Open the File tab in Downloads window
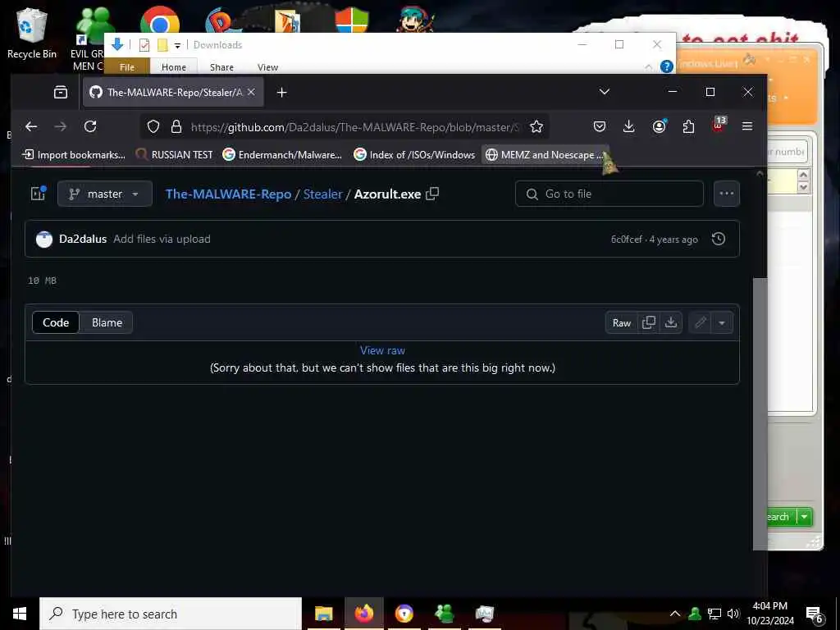This screenshot has height=630, width=840. click(127, 67)
